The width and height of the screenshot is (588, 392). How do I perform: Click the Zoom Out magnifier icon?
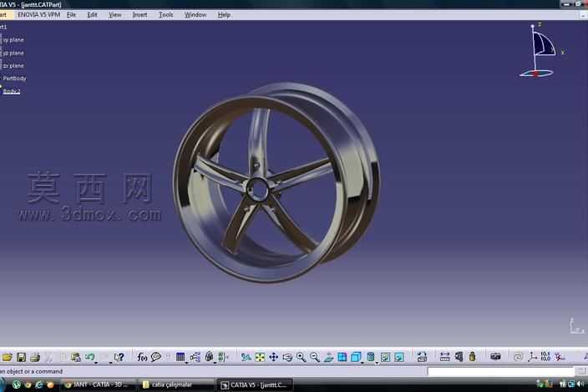[x=315, y=357]
